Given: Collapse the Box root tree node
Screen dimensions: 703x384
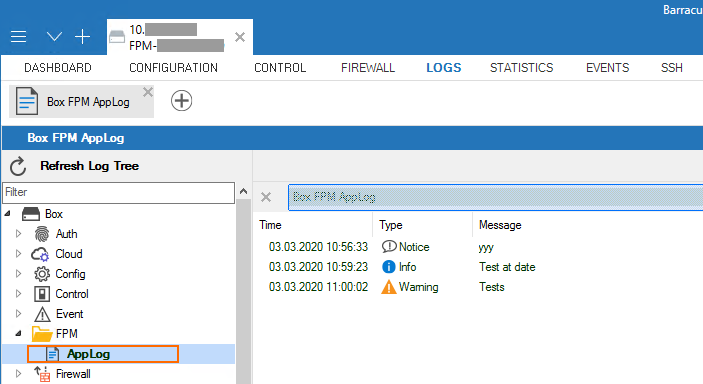Looking at the screenshot, I should point(8,214).
